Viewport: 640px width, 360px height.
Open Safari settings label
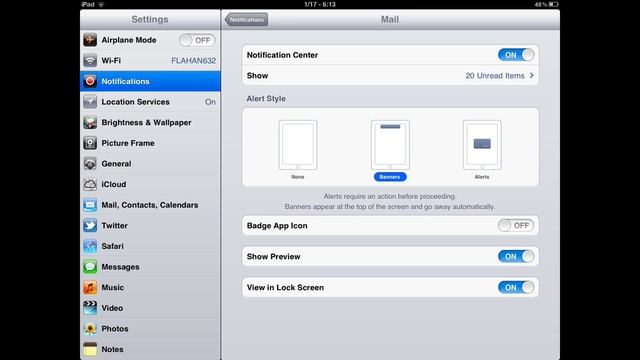(112, 246)
